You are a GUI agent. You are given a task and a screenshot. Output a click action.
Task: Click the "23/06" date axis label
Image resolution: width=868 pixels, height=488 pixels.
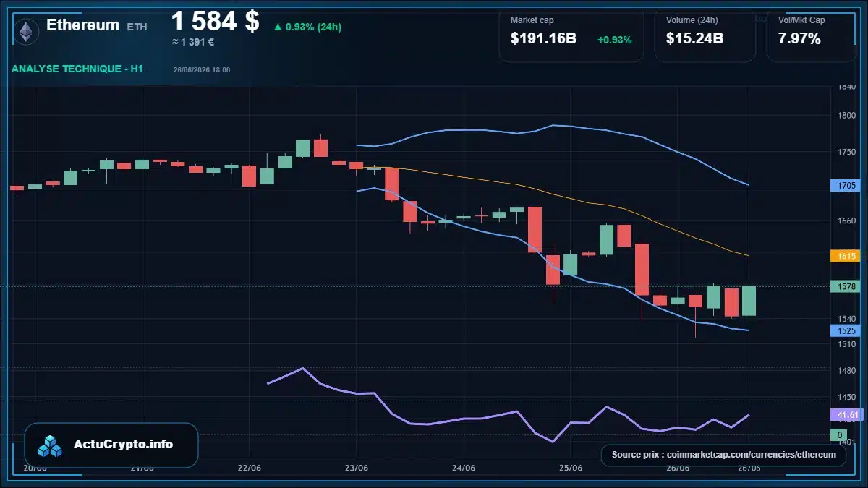point(357,468)
